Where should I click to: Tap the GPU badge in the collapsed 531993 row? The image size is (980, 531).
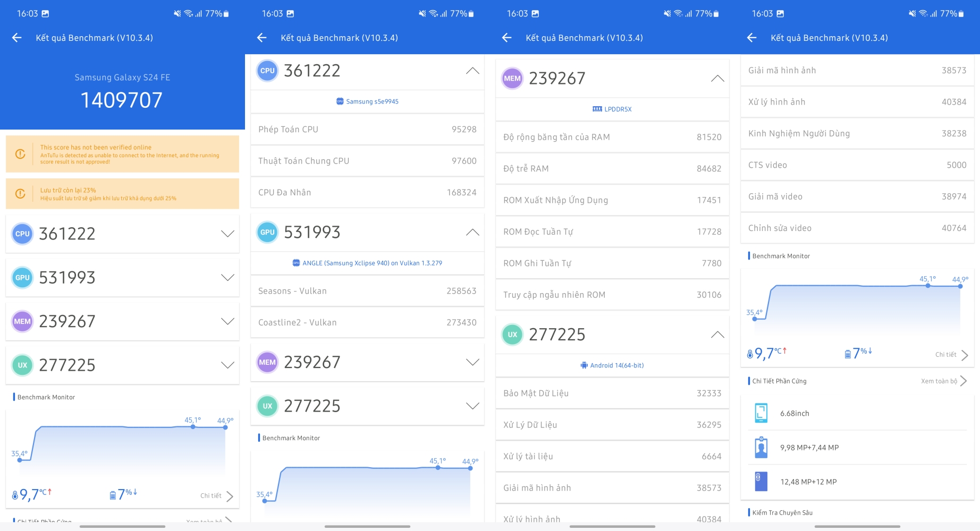(x=22, y=278)
